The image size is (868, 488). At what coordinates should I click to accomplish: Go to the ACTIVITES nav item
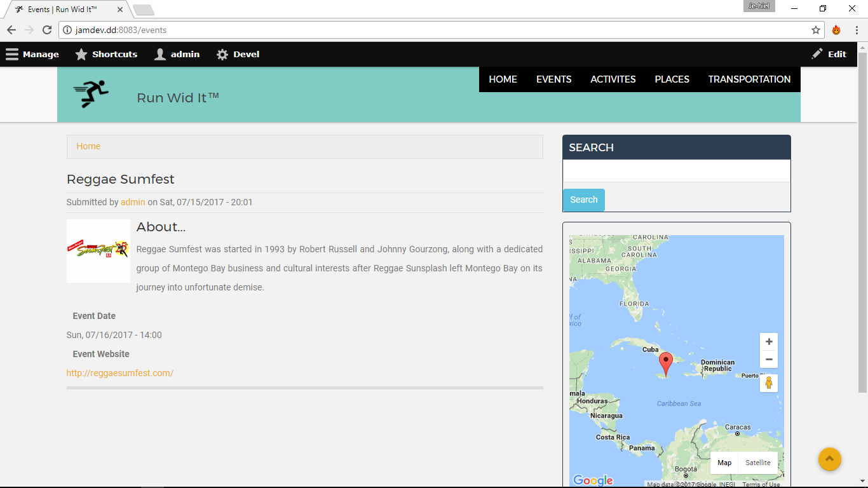613,79
